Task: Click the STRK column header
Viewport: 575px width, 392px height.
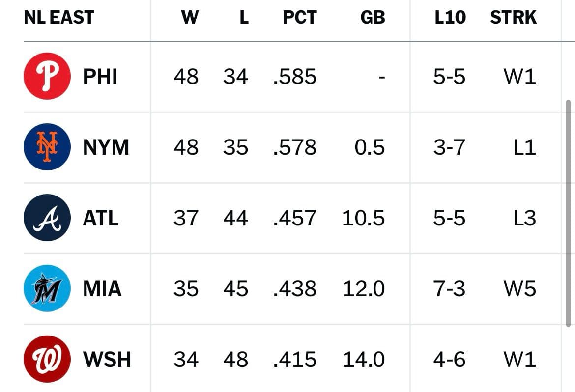Action: [x=514, y=17]
